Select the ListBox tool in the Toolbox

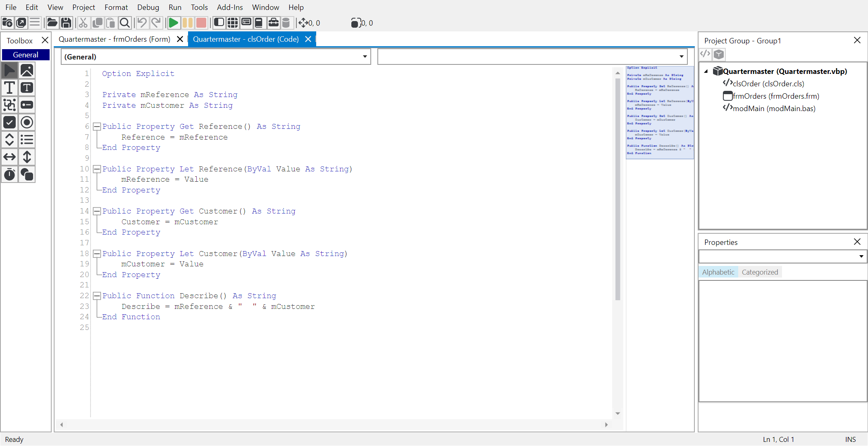coord(27,140)
